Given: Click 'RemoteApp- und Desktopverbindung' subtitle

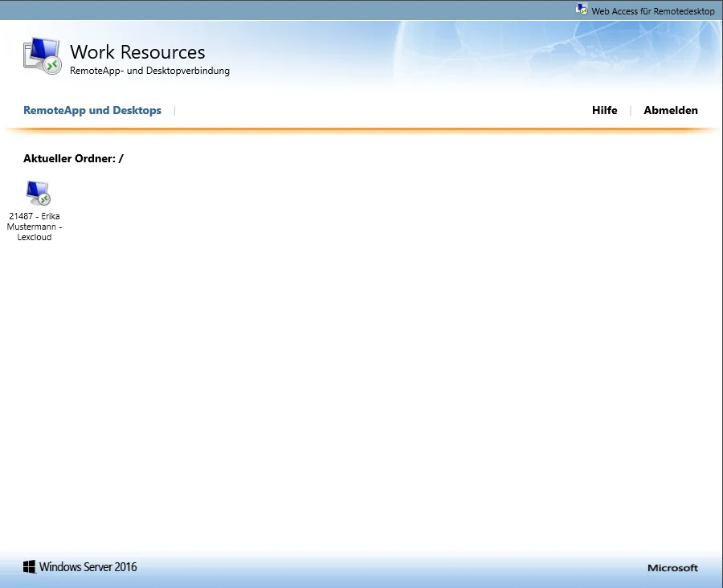Looking at the screenshot, I should (150, 71).
